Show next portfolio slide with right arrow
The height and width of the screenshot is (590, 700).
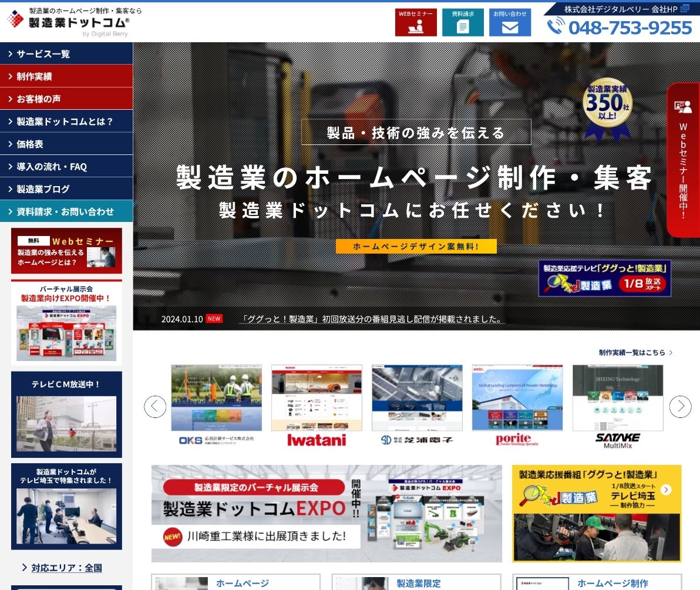pyautogui.click(x=680, y=407)
